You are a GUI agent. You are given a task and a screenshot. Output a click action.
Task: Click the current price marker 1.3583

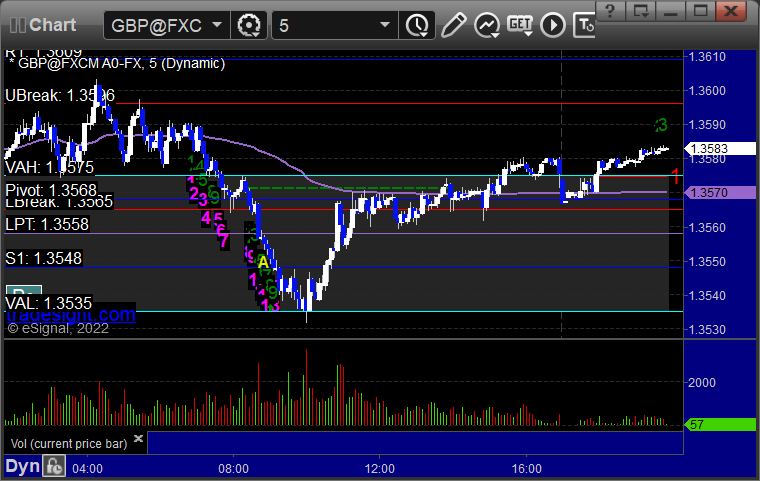tap(720, 149)
